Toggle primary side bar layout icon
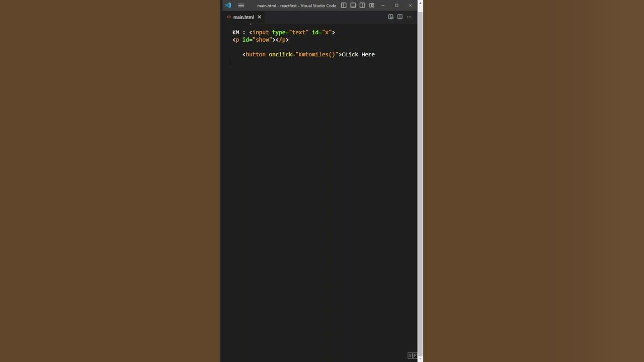 click(344, 6)
